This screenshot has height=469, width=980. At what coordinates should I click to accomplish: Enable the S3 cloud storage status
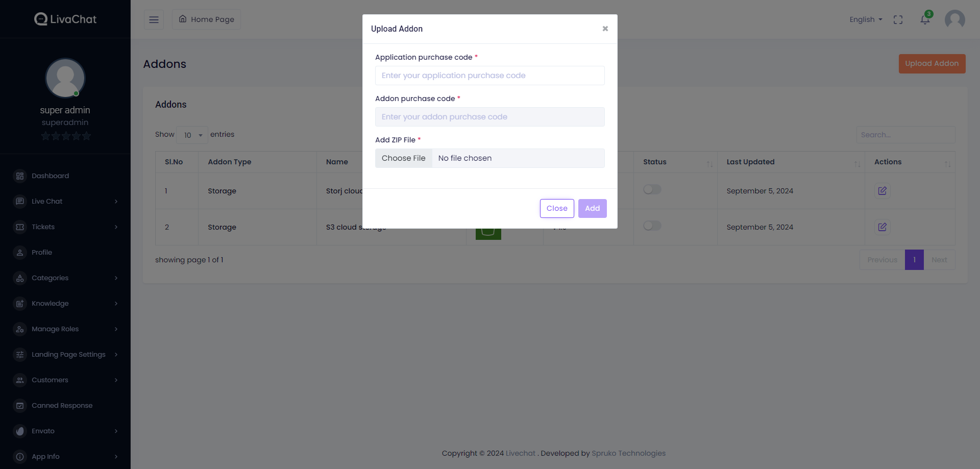coord(652,225)
